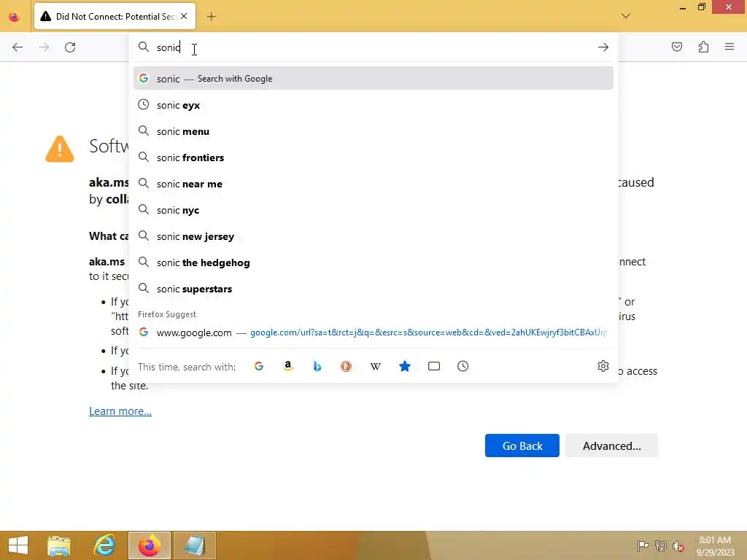Click the go arrow in address bar

[603, 47]
